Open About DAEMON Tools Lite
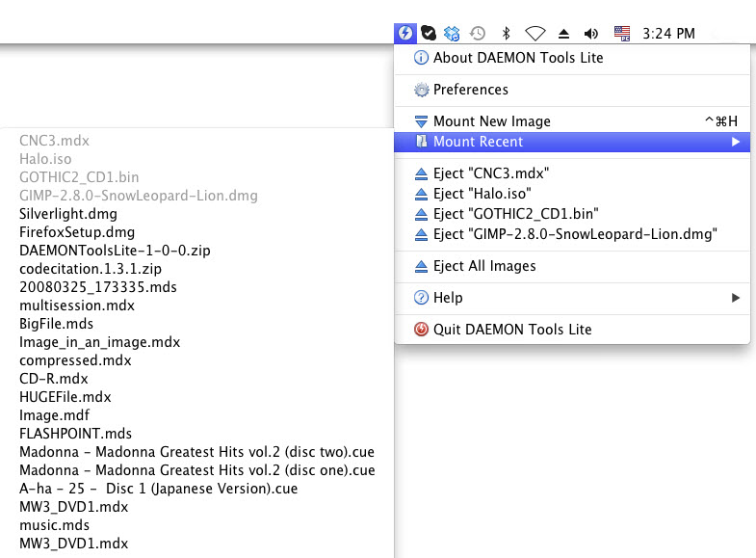Viewport: 756px width, 558px height. pyautogui.click(x=518, y=58)
